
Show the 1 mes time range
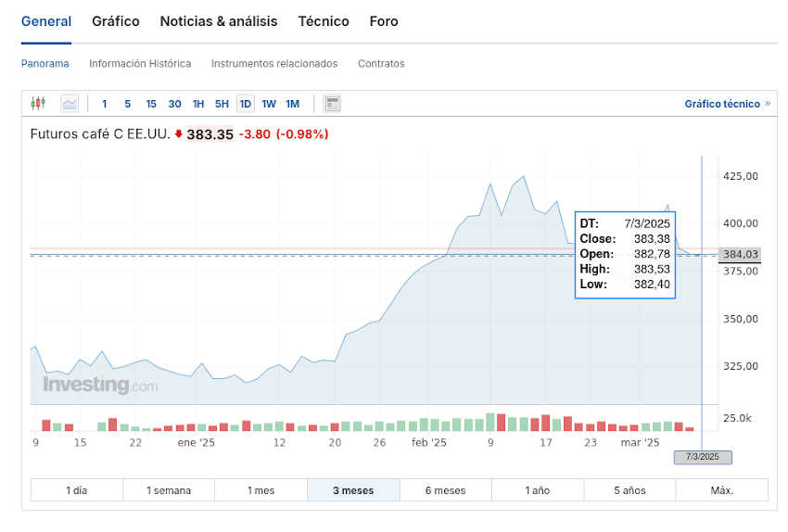click(x=261, y=490)
